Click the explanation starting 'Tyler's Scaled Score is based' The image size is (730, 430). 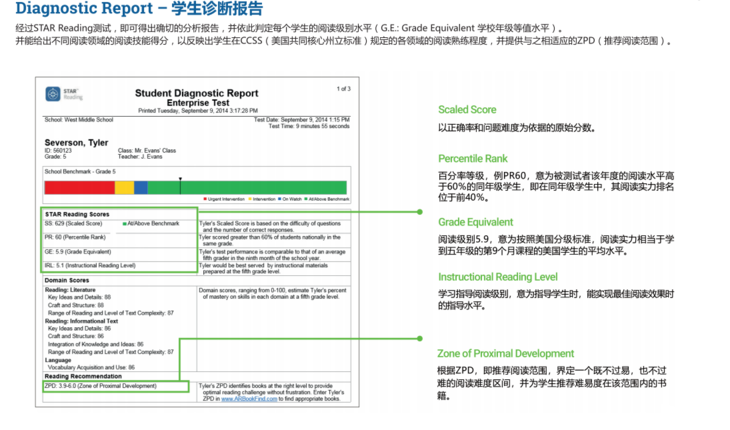(270, 227)
